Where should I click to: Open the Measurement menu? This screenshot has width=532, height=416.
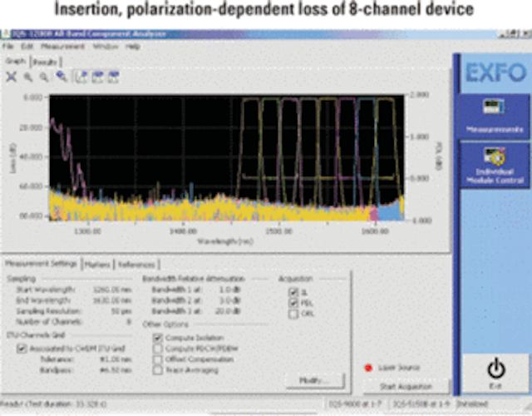[x=62, y=47]
